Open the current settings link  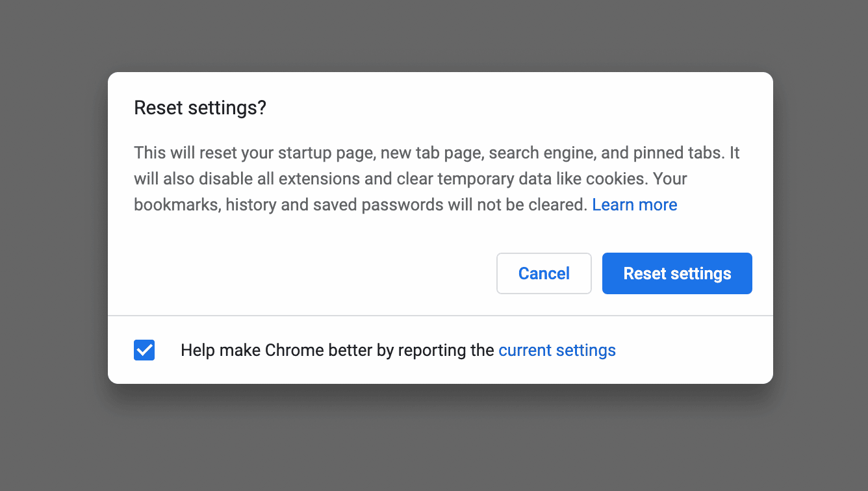[x=557, y=350]
